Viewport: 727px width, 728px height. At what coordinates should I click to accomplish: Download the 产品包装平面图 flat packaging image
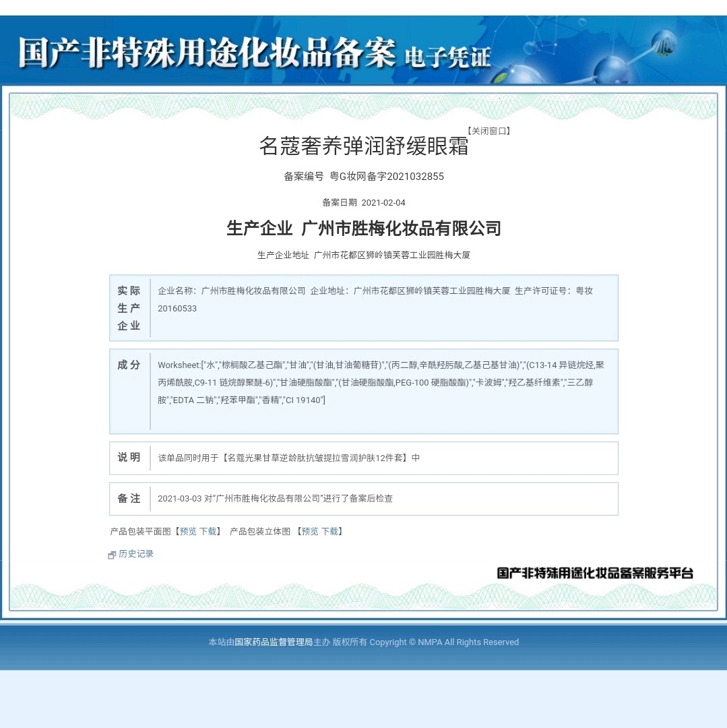tap(208, 531)
